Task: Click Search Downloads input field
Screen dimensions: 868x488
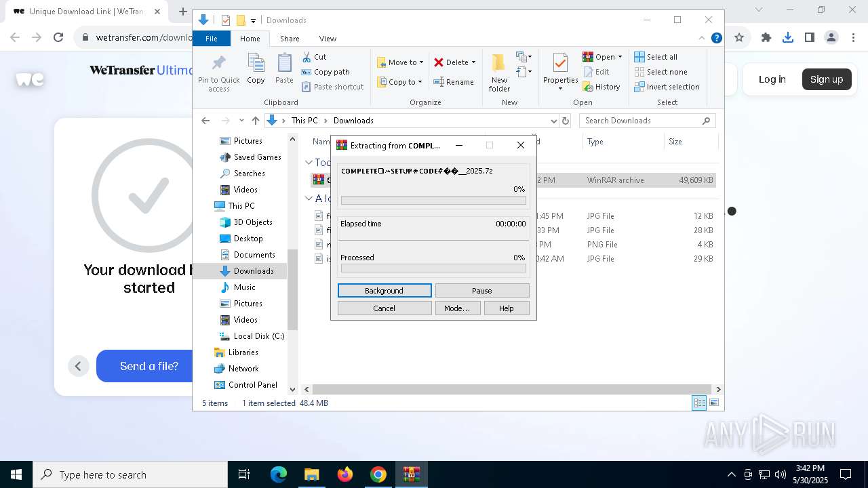Action: click(648, 121)
